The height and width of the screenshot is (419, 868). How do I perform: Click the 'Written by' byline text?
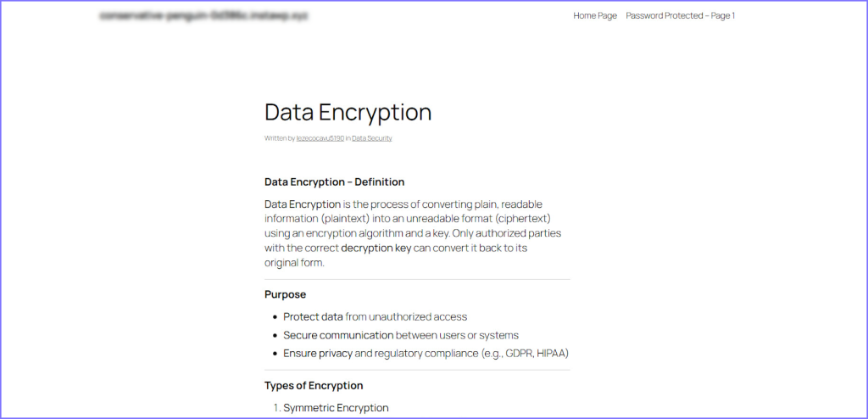tap(280, 137)
